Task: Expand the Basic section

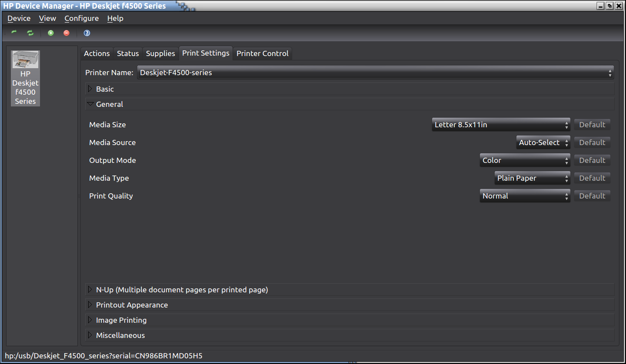Action: point(350,89)
